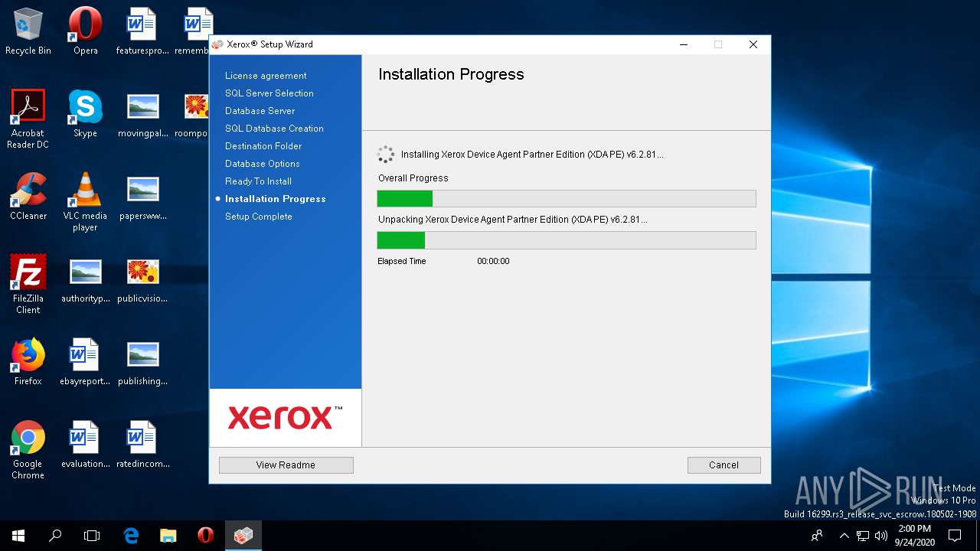Click the Overall Progress bar
The height and width of the screenshot is (551, 980).
567,199
